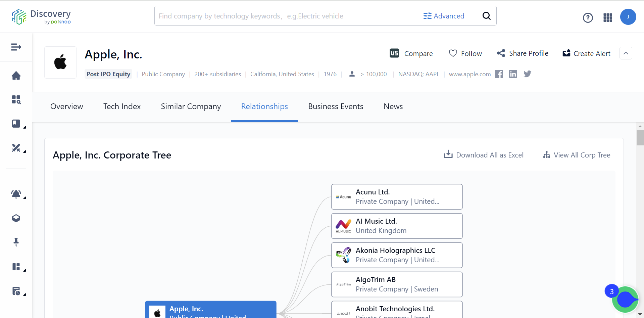Select the company search icon in the sidebar

pyautogui.click(x=16, y=99)
